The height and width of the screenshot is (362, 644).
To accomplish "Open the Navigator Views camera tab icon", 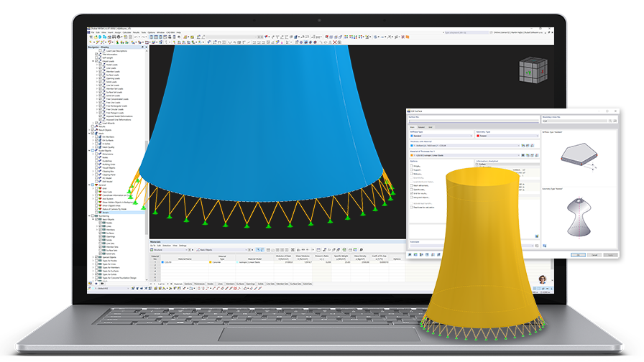I will pos(102,283).
